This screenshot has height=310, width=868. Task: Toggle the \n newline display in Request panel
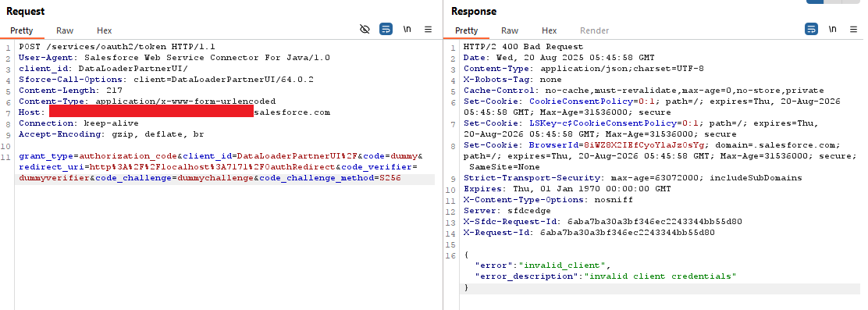pyautogui.click(x=407, y=30)
